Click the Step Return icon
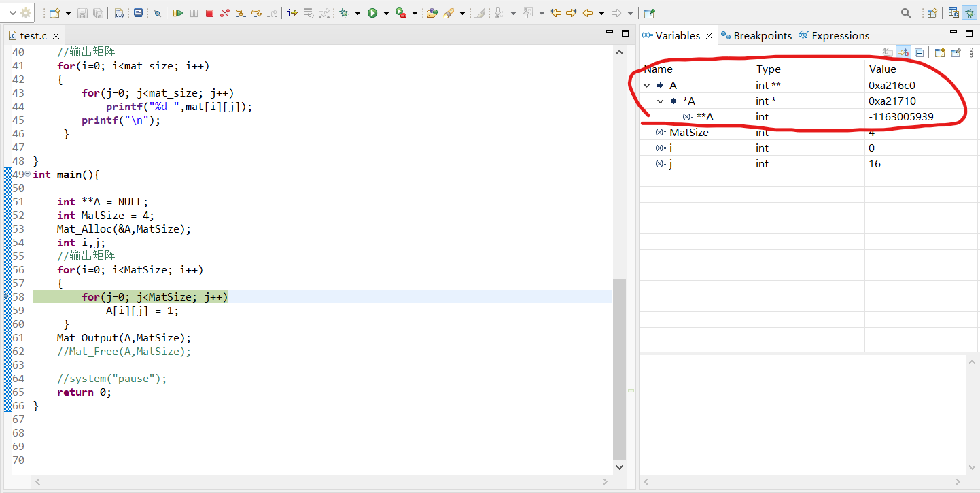The height and width of the screenshot is (493, 980). (x=272, y=13)
